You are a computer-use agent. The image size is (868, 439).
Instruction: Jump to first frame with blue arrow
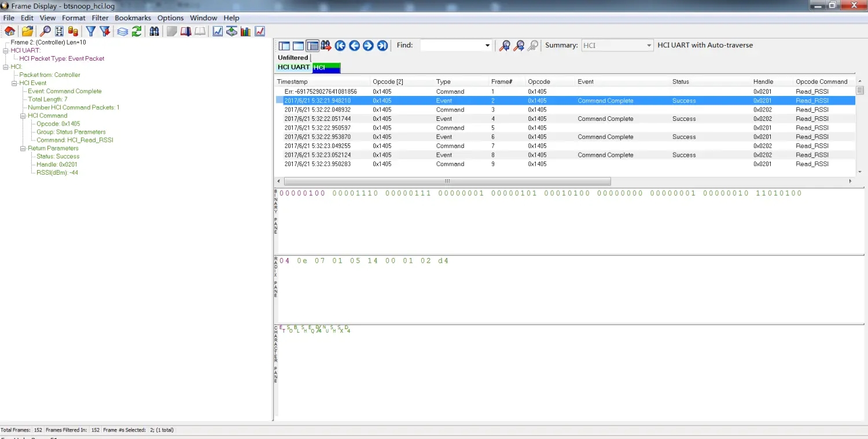340,46
